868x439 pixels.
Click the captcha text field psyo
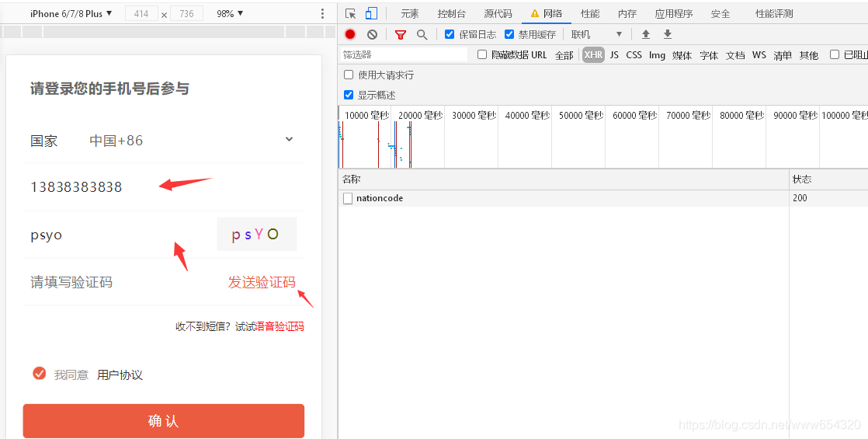pos(119,235)
